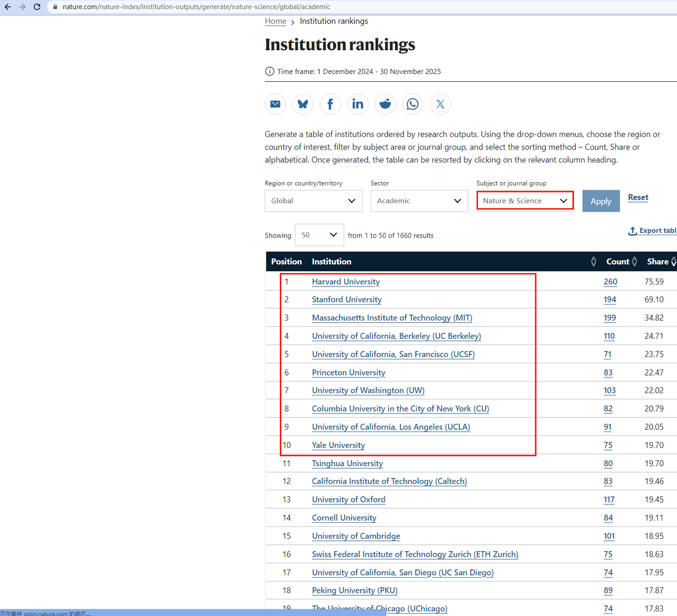Click Tsinghua's count value 80
The height and width of the screenshot is (616, 677).
pos(608,463)
